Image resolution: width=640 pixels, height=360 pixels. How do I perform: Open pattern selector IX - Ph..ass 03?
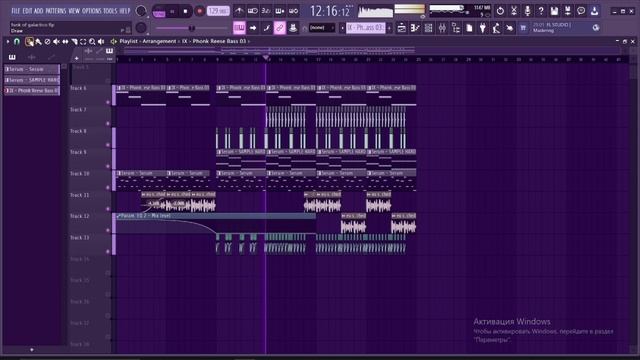(x=366, y=28)
